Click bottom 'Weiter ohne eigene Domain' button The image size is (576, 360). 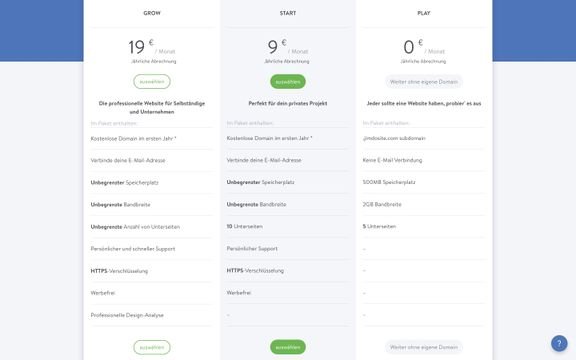coord(424,347)
